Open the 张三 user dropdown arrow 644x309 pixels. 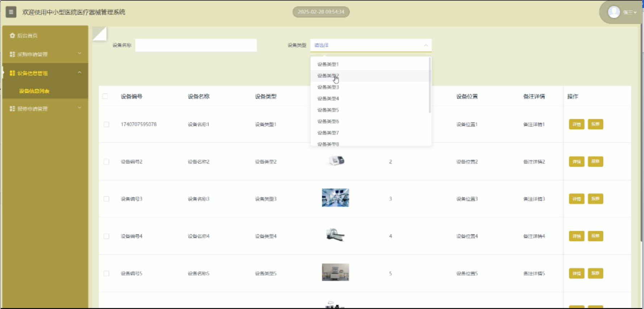pos(635,12)
